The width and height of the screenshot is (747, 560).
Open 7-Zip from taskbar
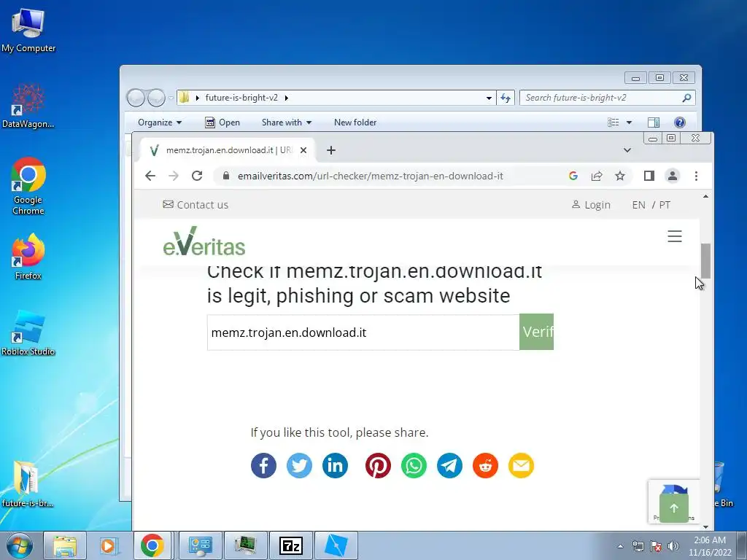point(291,545)
